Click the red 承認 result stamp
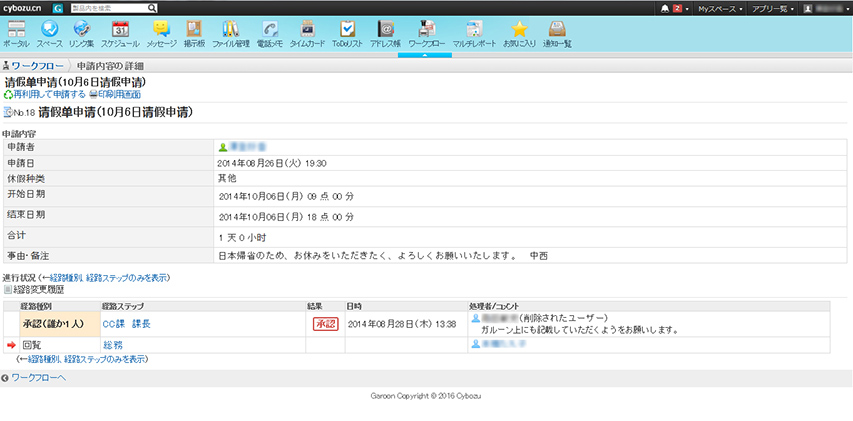Image resolution: width=853 pixels, height=421 pixels. (326, 324)
